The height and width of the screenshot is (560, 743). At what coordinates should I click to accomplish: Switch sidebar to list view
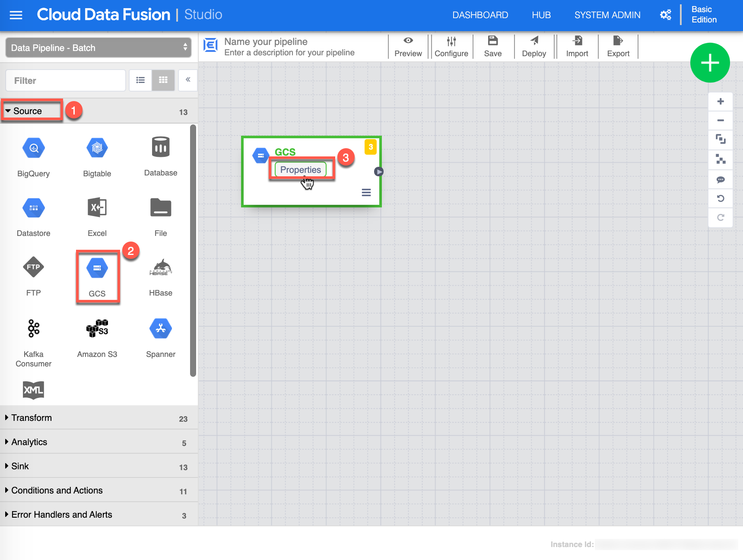[x=140, y=80]
